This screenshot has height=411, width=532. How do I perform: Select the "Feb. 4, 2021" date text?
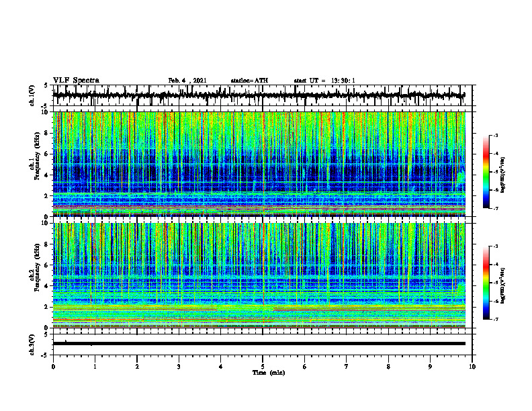[187, 81]
